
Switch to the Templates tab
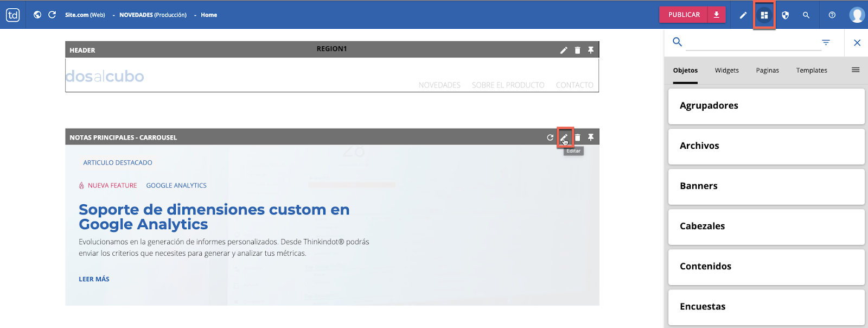[811, 71]
